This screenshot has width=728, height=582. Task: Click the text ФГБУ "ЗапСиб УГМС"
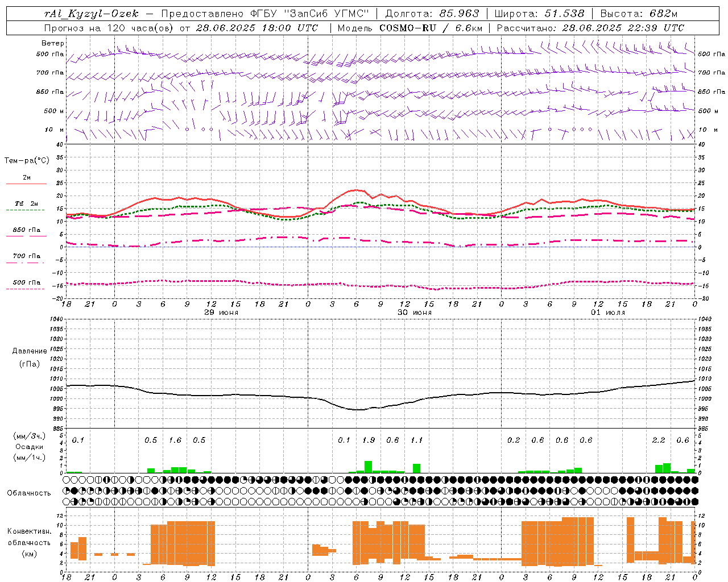309,14
